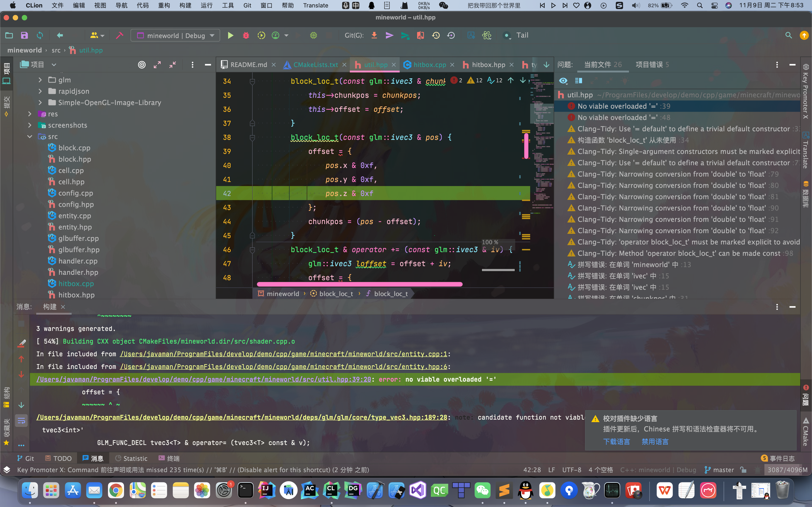The width and height of the screenshot is (812, 507).
Task: Click the build hammer icon
Action: pos(119,36)
